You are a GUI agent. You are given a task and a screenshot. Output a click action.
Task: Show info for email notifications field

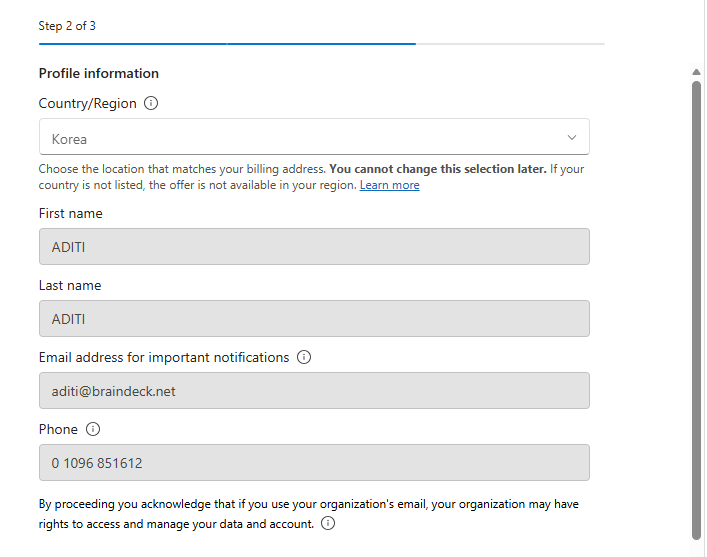pyautogui.click(x=304, y=357)
